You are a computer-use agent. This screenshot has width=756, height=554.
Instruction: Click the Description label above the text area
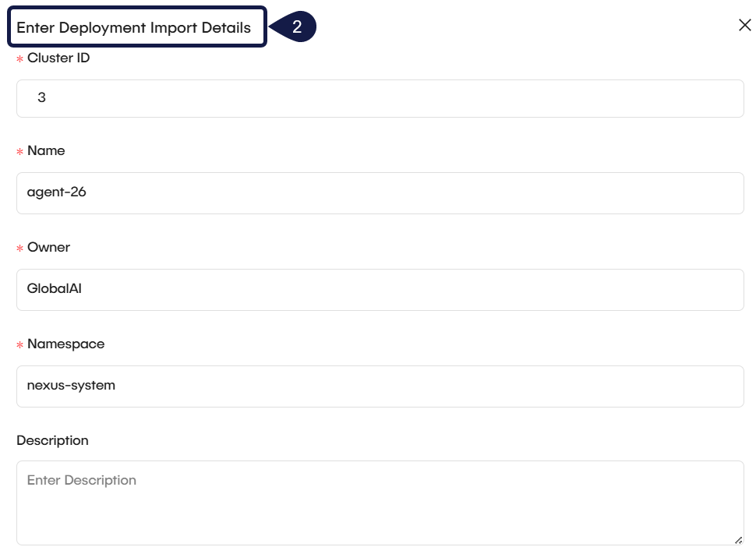[x=52, y=440]
